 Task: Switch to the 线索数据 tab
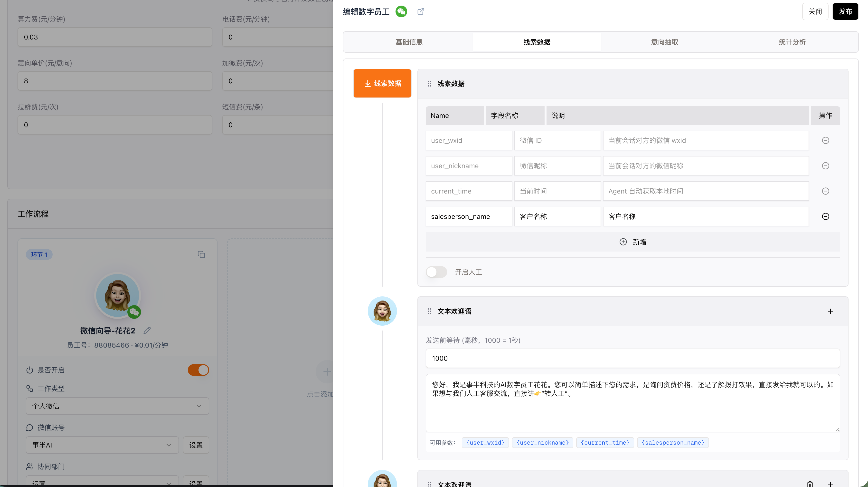(537, 42)
